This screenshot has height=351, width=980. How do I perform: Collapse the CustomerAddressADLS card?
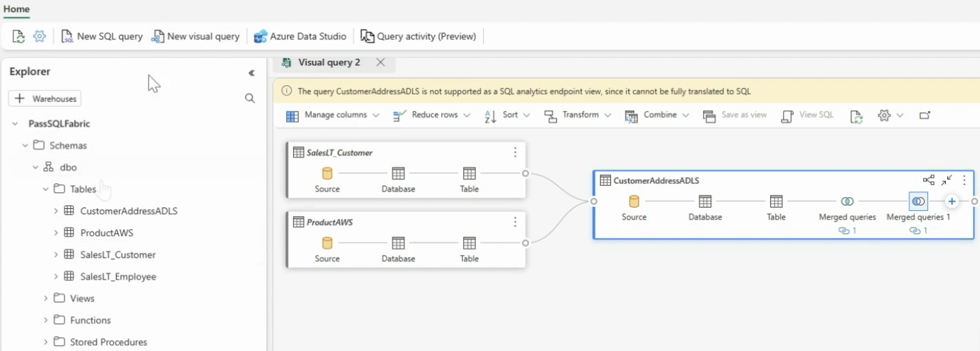pos(947,180)
